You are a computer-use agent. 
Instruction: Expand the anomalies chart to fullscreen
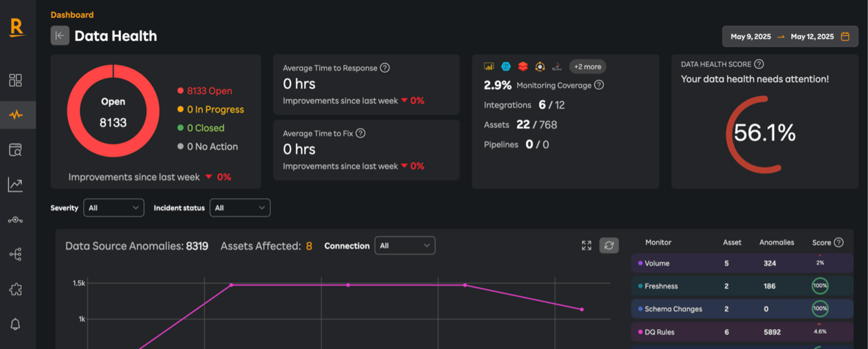(586, 245)
